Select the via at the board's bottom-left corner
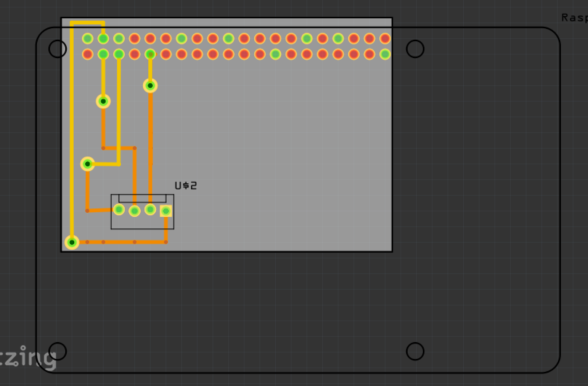 coord(72,242)
